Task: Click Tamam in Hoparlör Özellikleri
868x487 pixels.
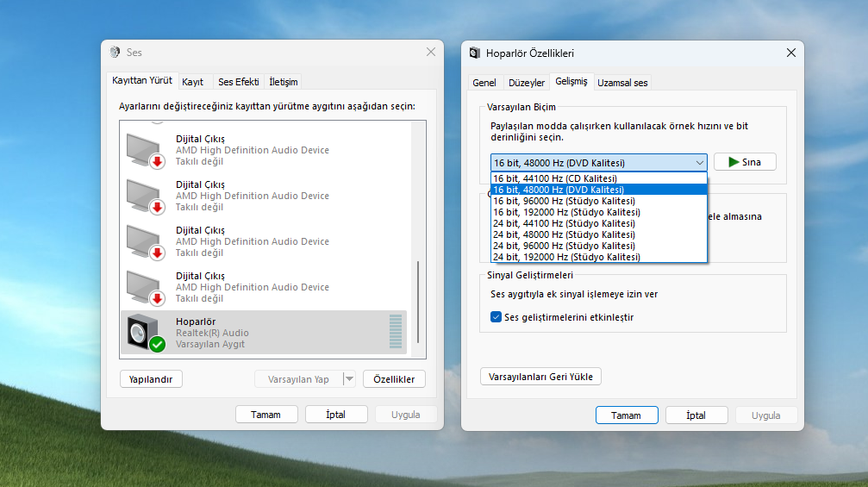Action: coord(627,415)
